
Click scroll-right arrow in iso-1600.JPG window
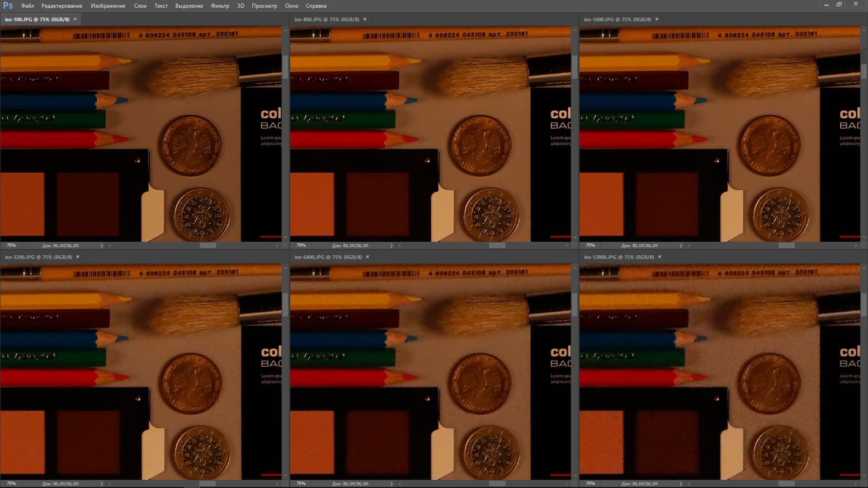(855, 245)
